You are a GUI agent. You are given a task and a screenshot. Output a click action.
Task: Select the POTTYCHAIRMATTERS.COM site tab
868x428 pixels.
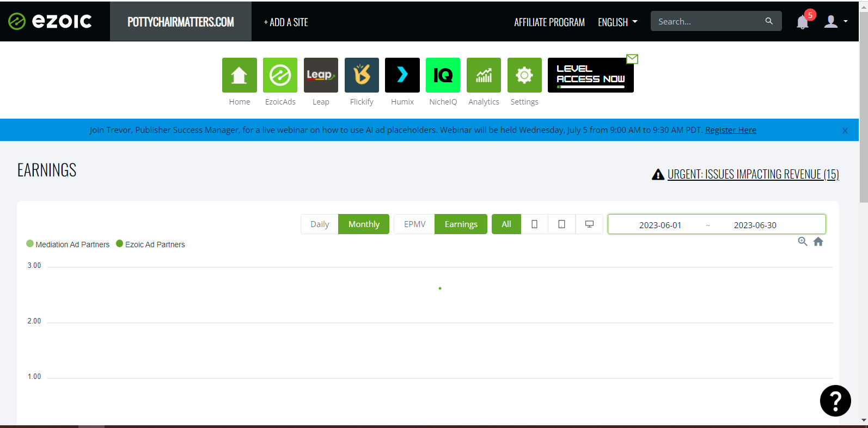pyautogui.click(x=181, y=22)
